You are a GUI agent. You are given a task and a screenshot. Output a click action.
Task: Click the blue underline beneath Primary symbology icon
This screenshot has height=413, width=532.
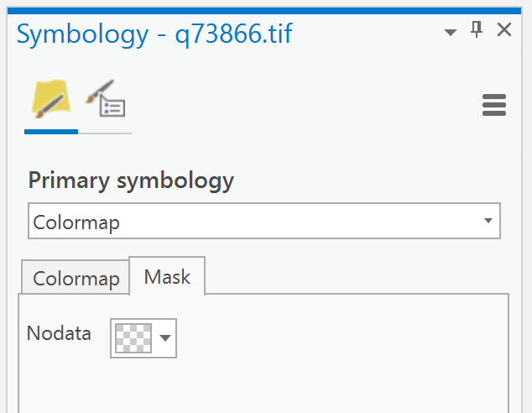[50, 132]
